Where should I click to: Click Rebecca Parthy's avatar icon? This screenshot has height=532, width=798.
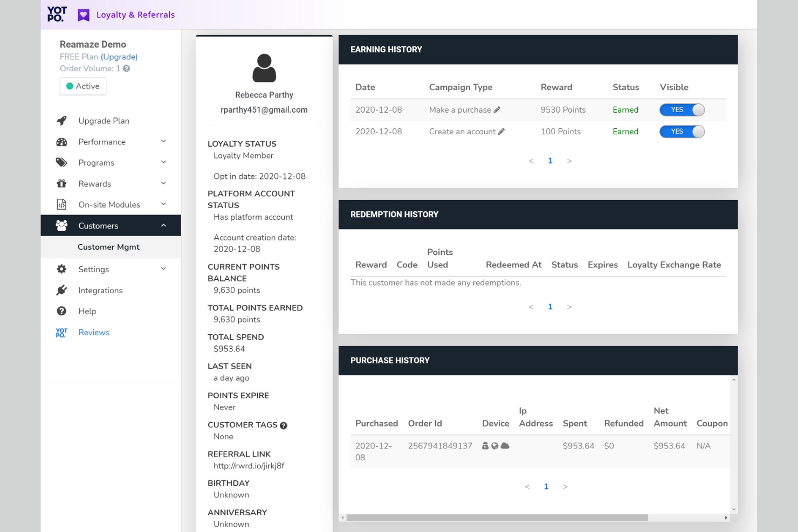[x=264, y=68]
